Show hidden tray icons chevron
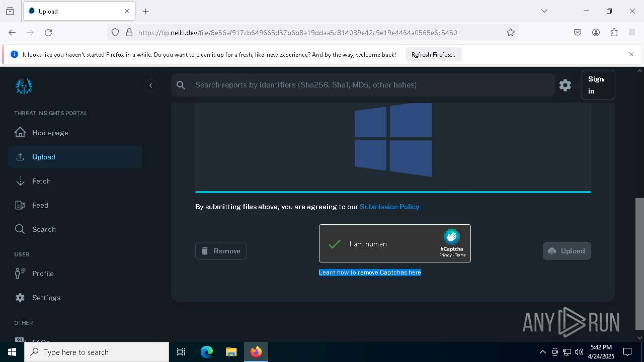Viewport: 644px width, 362px height. (x=542, y=352)
